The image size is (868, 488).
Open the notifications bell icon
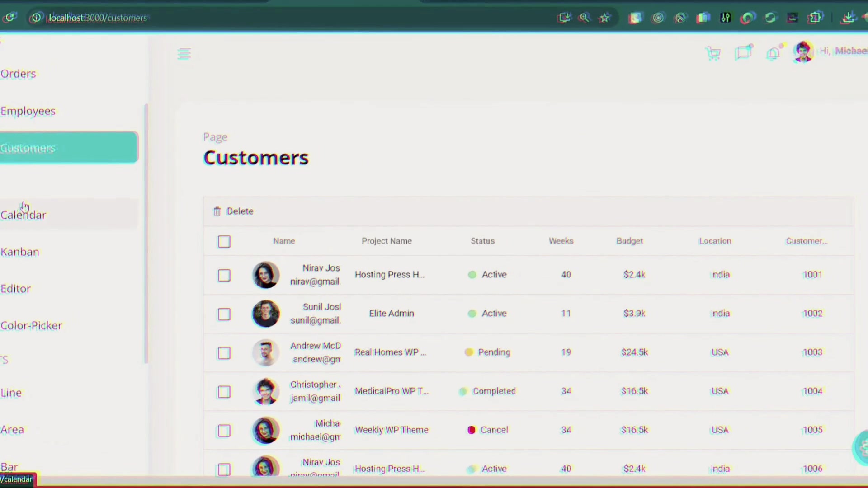[x=774, y=53]
